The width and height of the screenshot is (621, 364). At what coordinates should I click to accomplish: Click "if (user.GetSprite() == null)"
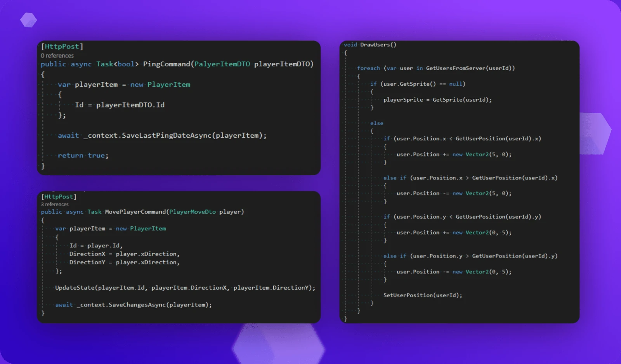click(418, 84)
